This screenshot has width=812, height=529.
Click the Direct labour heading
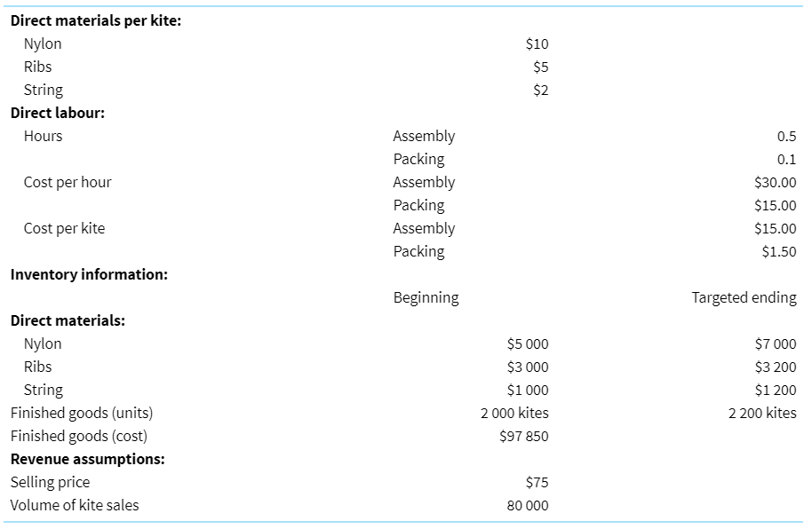click(58, 113)
